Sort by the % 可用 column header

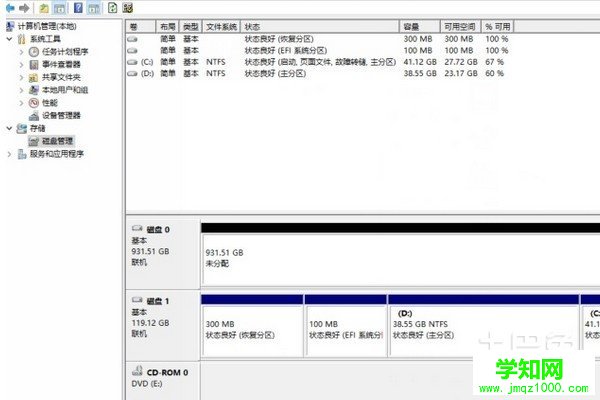[x=497, y=26]
